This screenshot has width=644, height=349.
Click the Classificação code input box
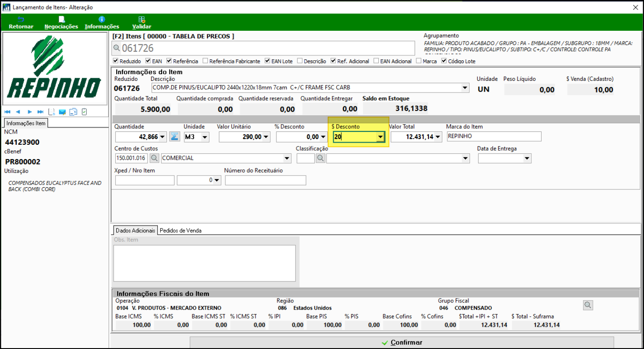point(305,158)
